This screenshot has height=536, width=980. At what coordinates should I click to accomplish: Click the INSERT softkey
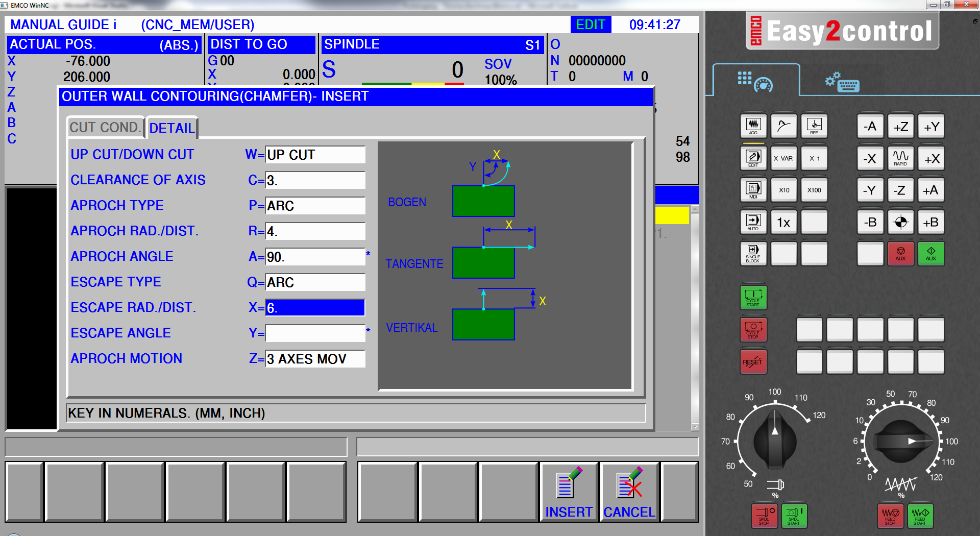(569, 492)
